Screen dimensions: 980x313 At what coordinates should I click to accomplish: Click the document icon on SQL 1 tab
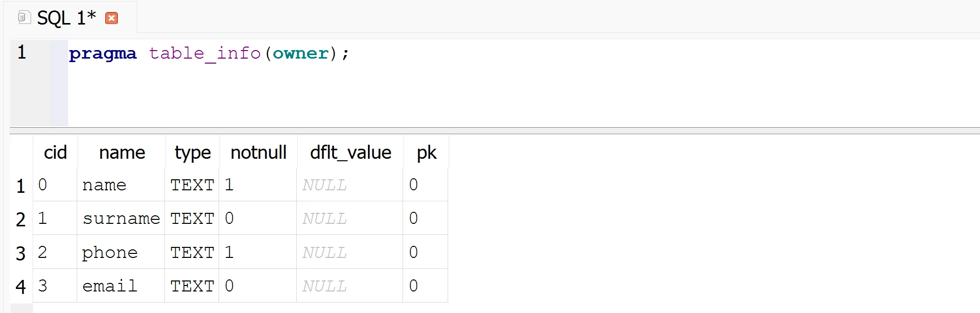pos(24,18)
